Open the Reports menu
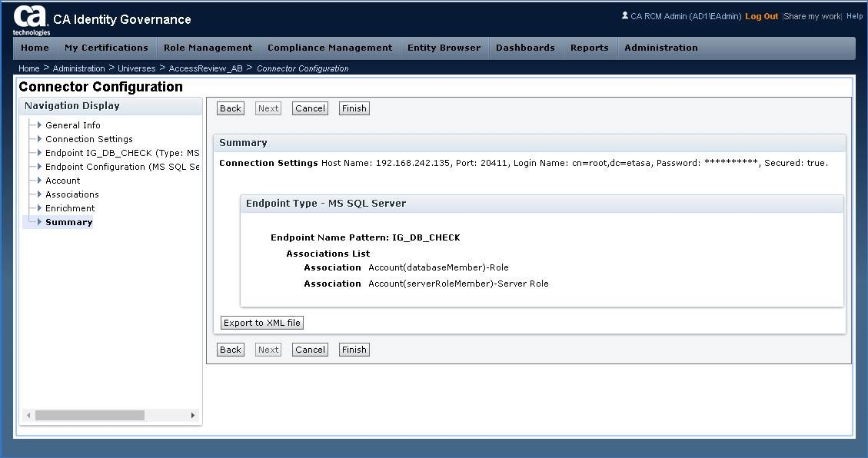 tap(590, 48)
